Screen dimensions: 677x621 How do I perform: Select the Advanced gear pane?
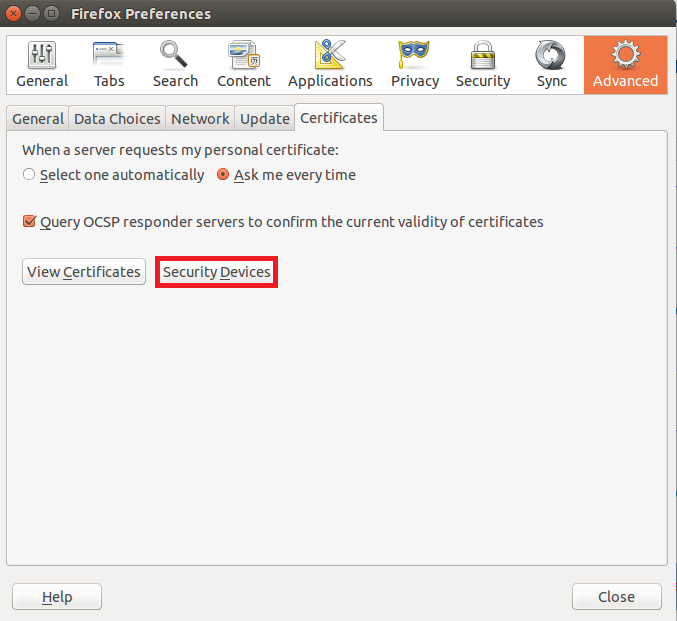pyautogui.click(x=625, y=65)
